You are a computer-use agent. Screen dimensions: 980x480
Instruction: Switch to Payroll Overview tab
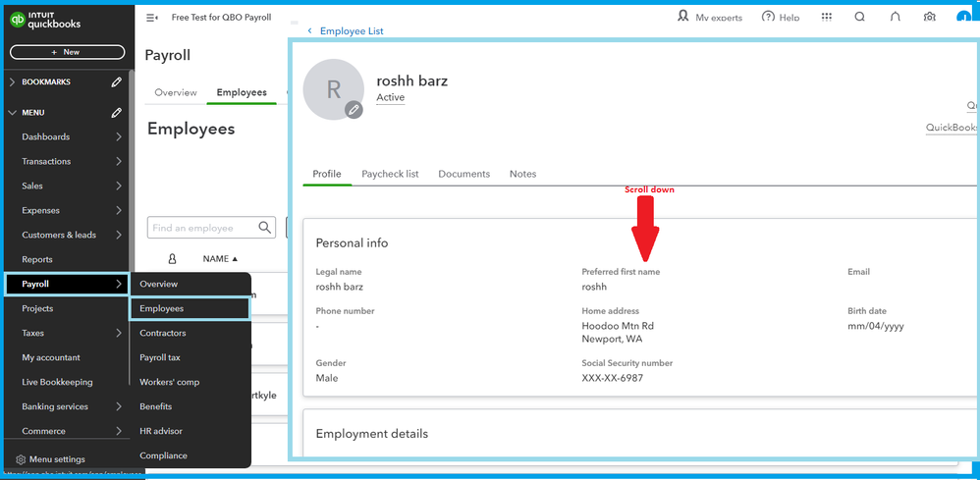pos(176,92)
